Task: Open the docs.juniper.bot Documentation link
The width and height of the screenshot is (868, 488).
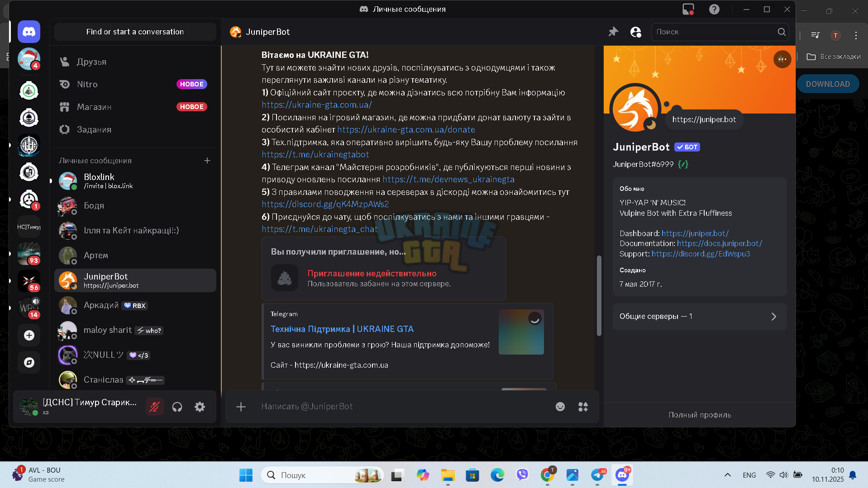Action: [720, 243]
